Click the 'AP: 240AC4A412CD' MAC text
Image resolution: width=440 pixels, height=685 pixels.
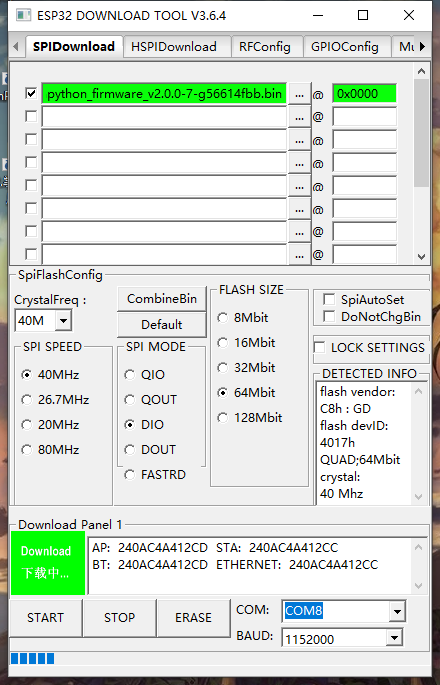coord(150,547)
